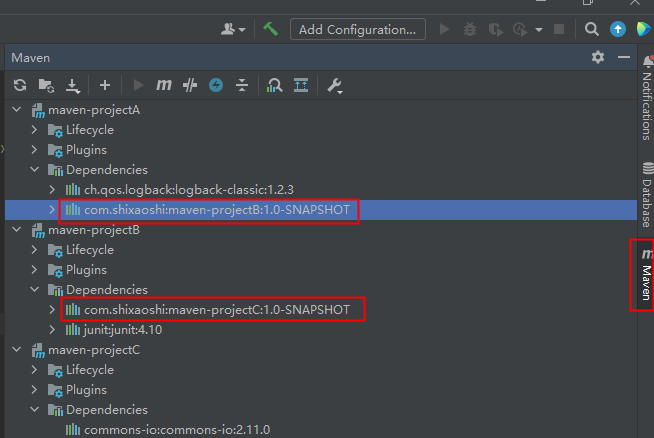The width and height of the screenshot is (654, 438).
Task: Select junit:junit:4.10 dependency row
Action: [321, 330]
